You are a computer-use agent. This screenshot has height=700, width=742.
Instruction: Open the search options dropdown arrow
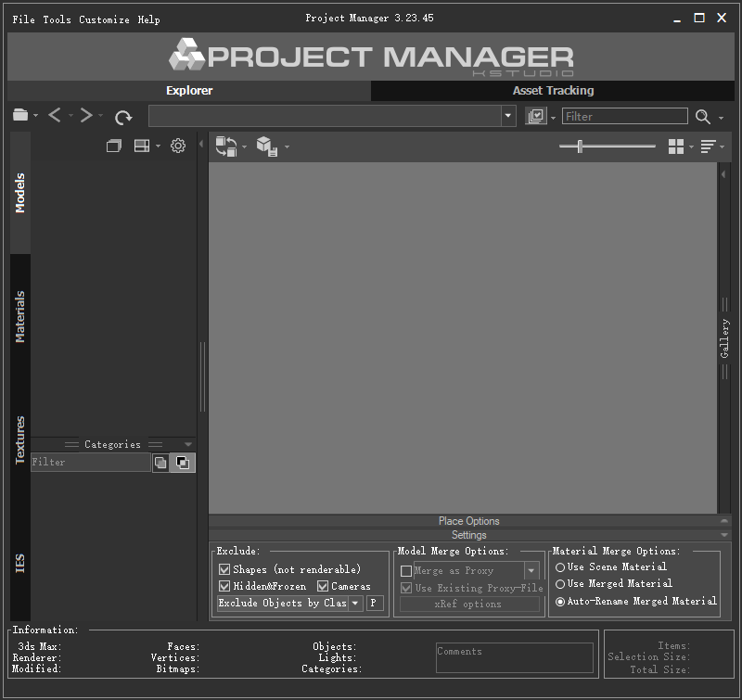722,118
